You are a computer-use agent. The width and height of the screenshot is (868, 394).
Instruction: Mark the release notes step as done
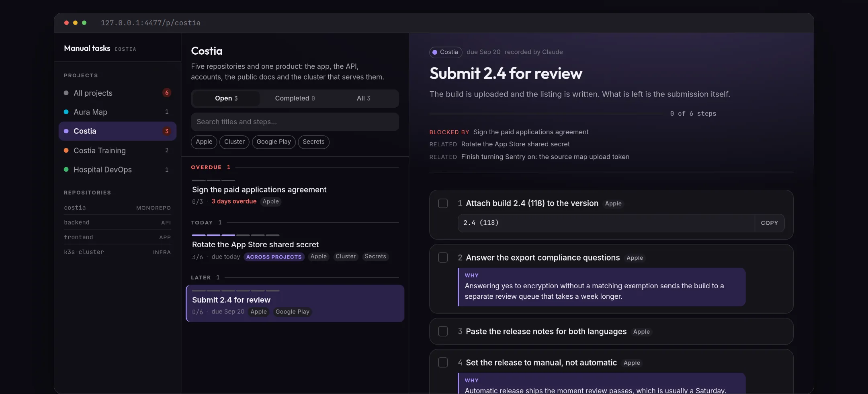pyautogui.click(x=443, y=331)
